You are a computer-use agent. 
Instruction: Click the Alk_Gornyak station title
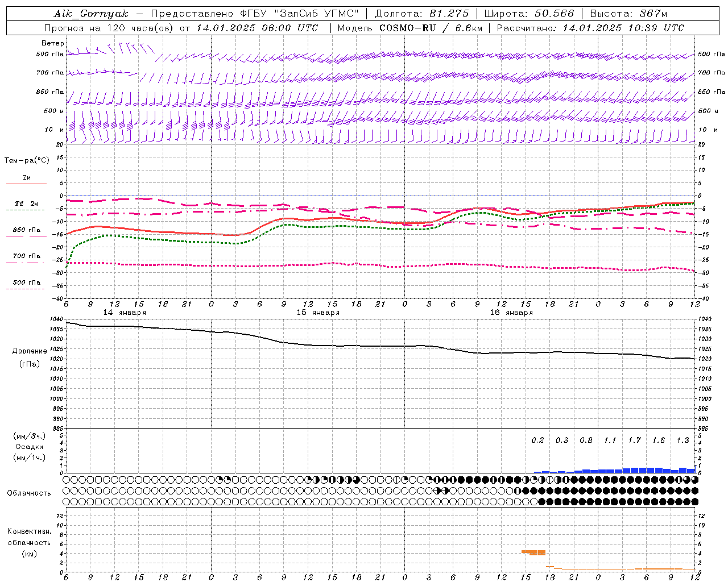click(x=91, y=14)
